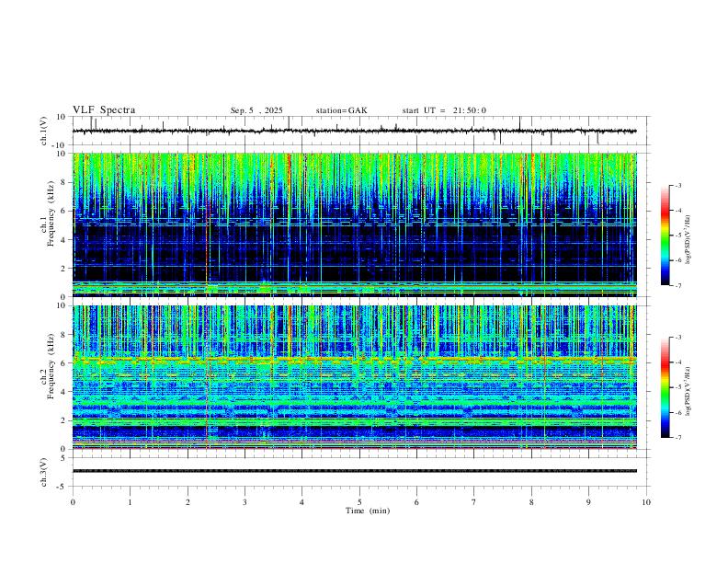Image resolution: width=728 pixels, height=563 pixels.
Task: Click the 'start UT = 21:50: 0' text
Action: [444, 110]
